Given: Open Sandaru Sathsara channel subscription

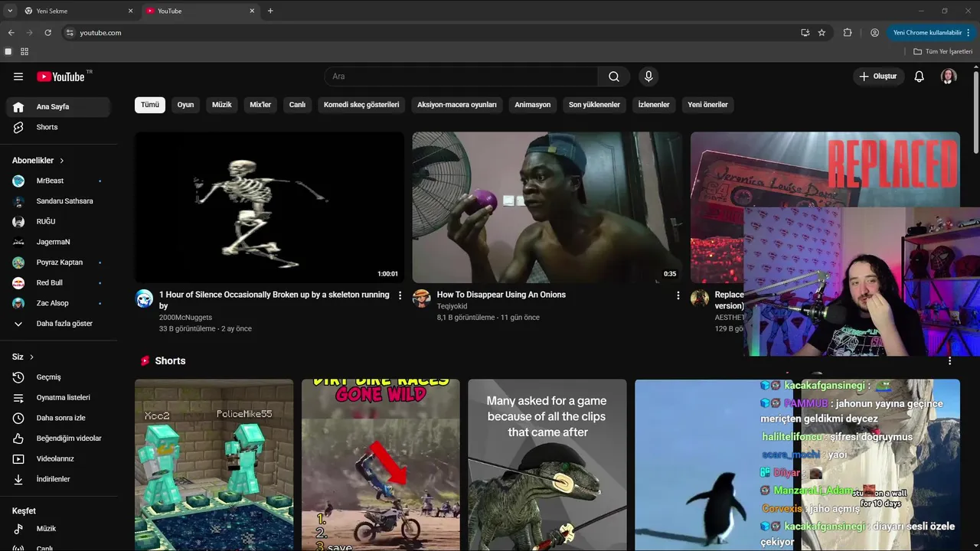Looking at the screenshot, I should tap(58, 201).
